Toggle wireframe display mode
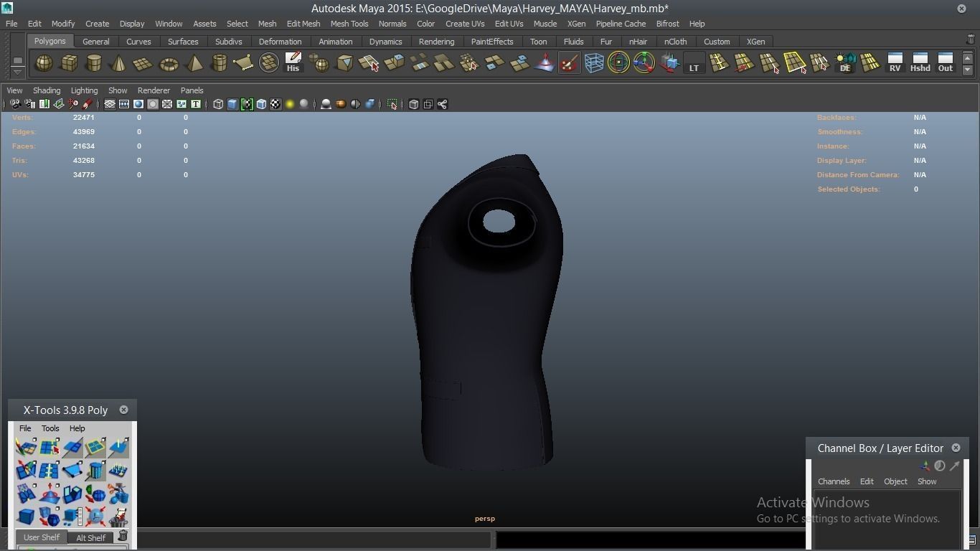 pos(218,104)
